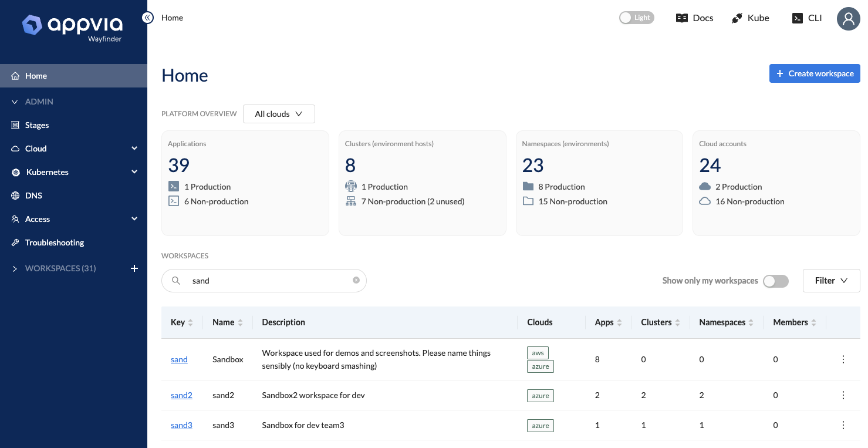Click the aws cloud tag

point(538,353)
